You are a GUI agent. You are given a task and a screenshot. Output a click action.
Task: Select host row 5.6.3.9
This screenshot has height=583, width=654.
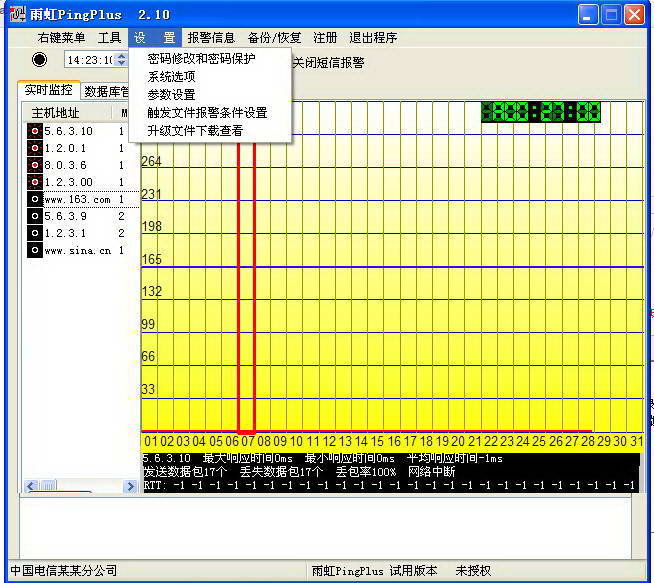(x=81, y=216)
